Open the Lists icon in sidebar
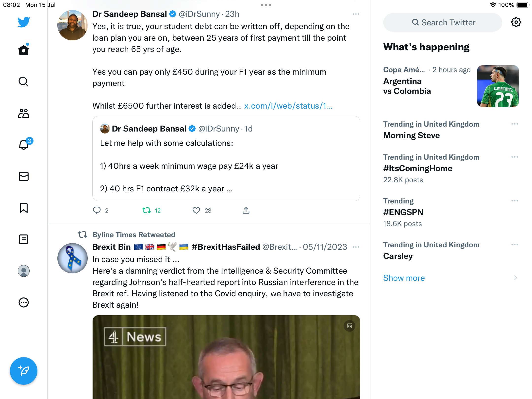This screenshot has height=399, width=532. click(24, 239)
